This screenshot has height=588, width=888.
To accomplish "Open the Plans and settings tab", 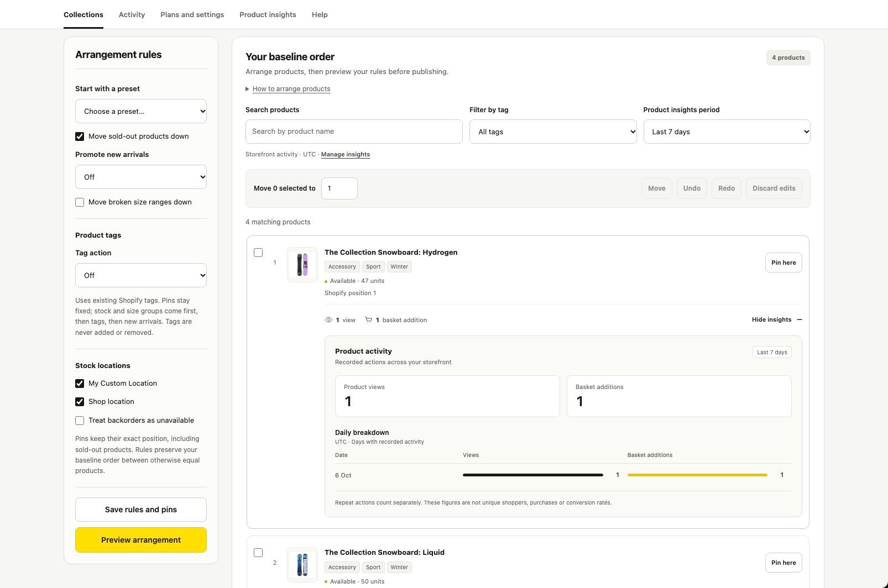I will pyautogui.click(x=192, y=15).
